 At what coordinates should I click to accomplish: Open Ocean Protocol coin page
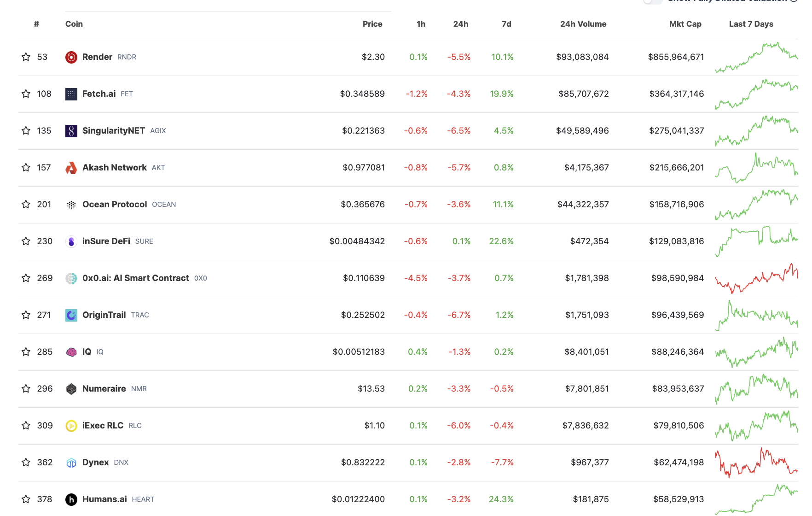click(x=115, y=204)
